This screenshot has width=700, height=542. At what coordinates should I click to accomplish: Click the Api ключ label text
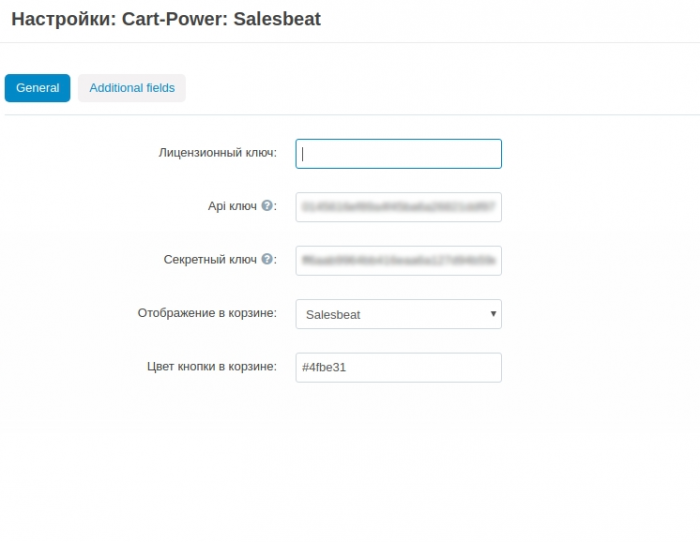pyautogui.click(x=232, y=206)
